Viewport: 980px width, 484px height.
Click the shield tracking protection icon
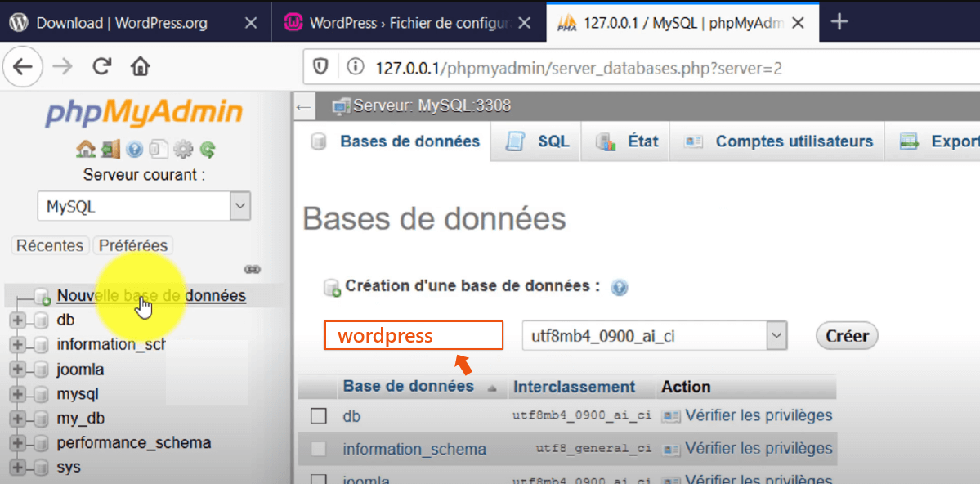320,66
